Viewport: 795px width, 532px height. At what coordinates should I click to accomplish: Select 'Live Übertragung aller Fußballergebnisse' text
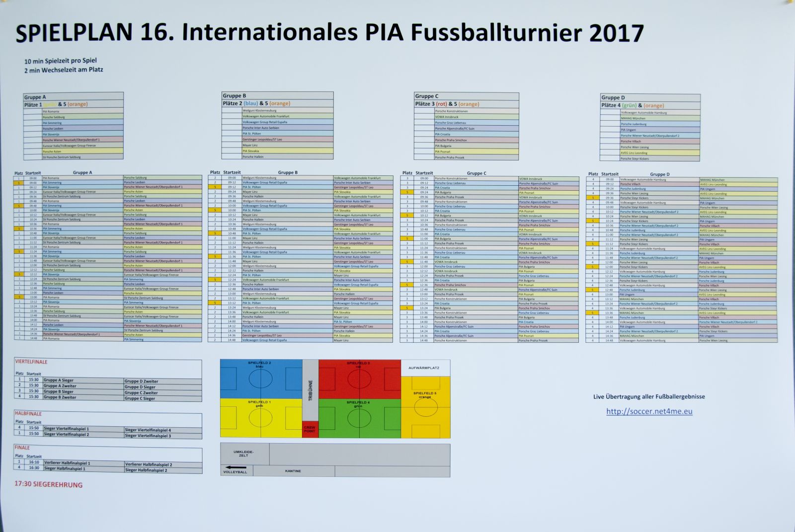tap(649, 396)
